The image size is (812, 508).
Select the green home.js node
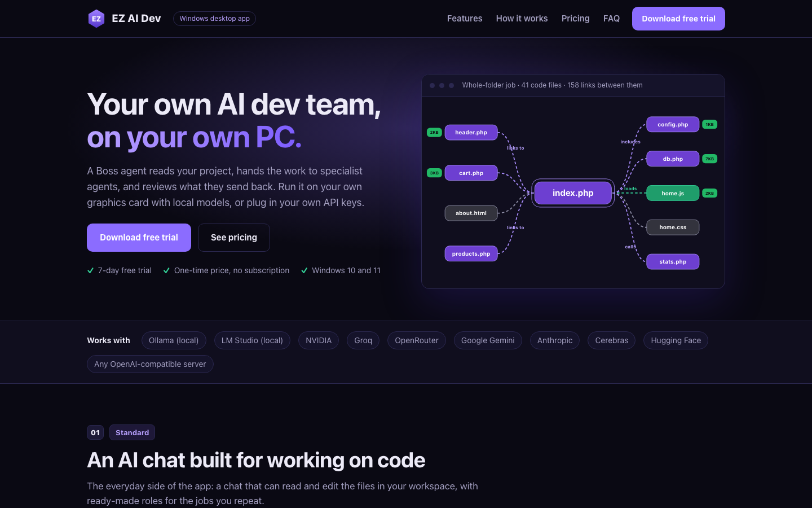point(673,193)
